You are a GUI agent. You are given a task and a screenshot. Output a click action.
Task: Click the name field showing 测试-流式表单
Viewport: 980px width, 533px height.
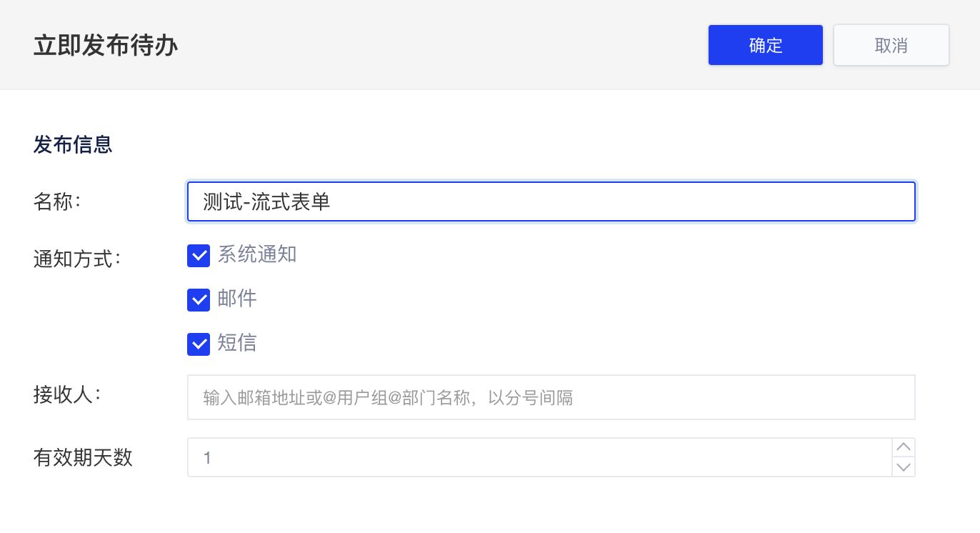pos(551,201)
